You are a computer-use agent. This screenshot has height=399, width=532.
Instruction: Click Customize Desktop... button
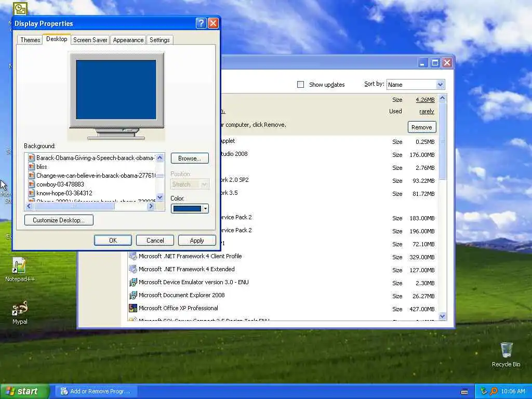coord(59,220)
